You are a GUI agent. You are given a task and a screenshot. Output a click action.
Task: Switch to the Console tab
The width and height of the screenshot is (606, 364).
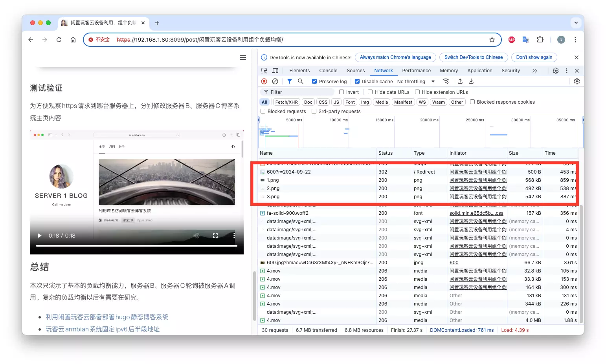point(328,71)
